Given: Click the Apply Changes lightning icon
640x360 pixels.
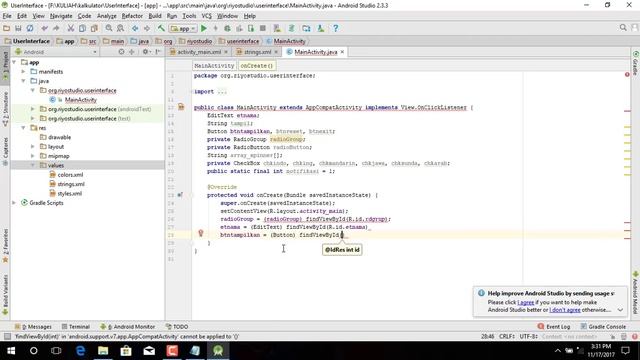Looking at the screenshot, I should [x=215, y=28].
